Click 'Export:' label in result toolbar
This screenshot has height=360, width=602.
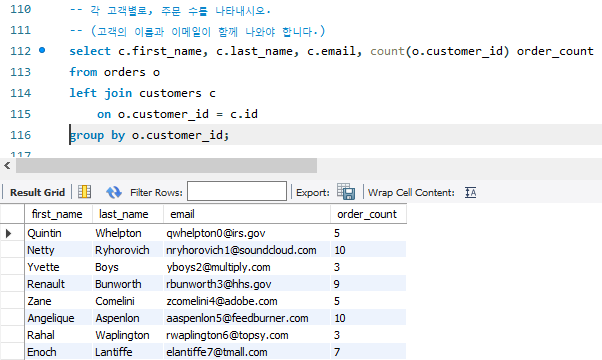click(x=313, y=192)
